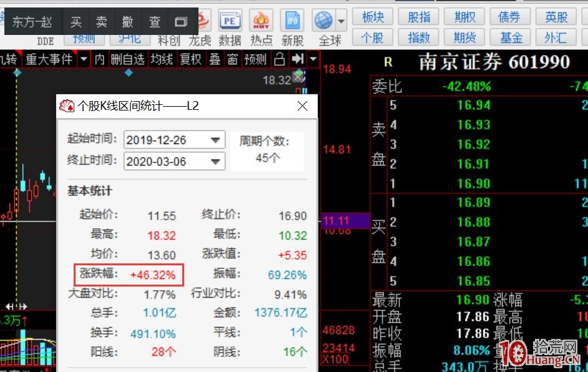
Task: Open the end date dropdown showing 2020-03-06
Action: pos(216,161)
